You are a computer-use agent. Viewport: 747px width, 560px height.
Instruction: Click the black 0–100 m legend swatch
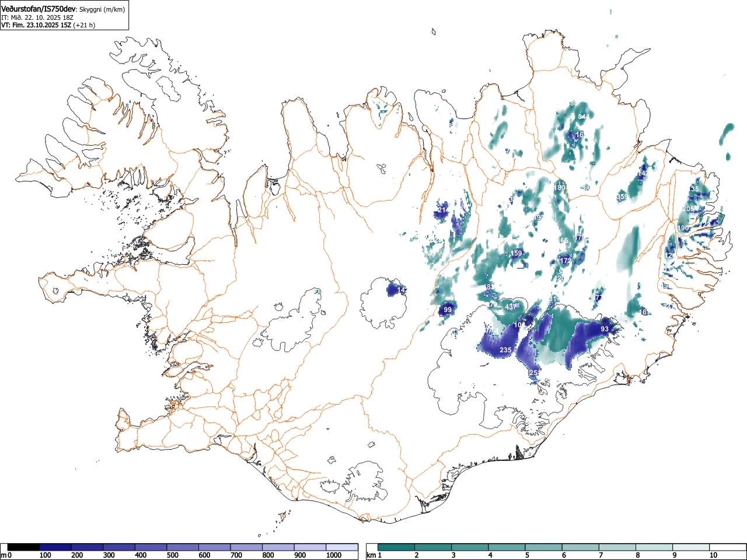[23, 547]
